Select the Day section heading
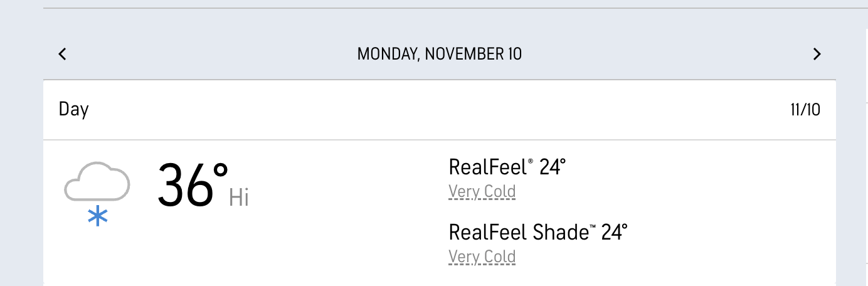The height and width of the screenshot is (286, 868). pyautogui.click(x=74, y=110)
